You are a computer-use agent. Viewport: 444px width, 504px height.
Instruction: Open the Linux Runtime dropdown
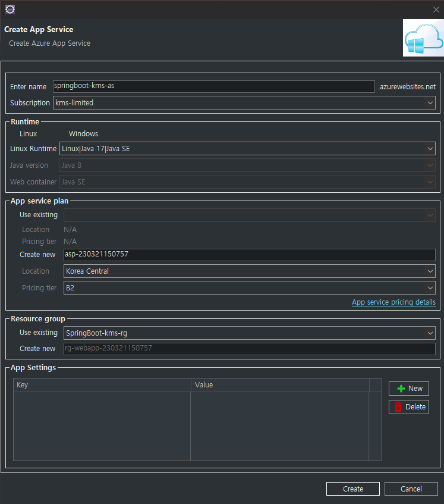[247, 149]
